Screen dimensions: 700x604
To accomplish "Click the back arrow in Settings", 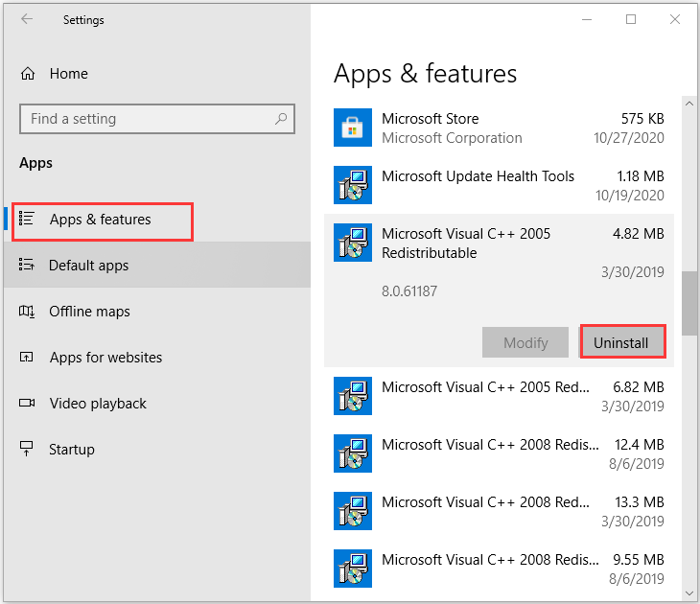I will pyautogui.click(x=27, y=19).
